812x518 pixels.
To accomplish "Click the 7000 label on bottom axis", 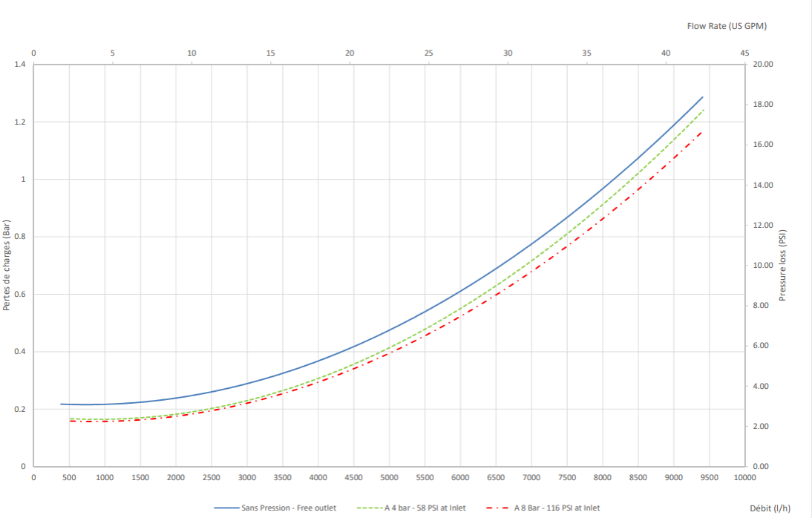I will [x=531, y=478].
